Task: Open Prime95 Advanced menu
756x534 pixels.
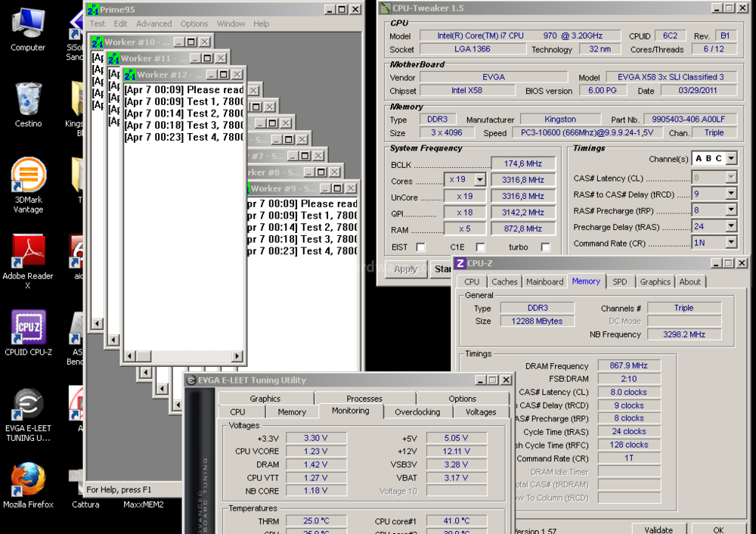Action: click(153, 23)
